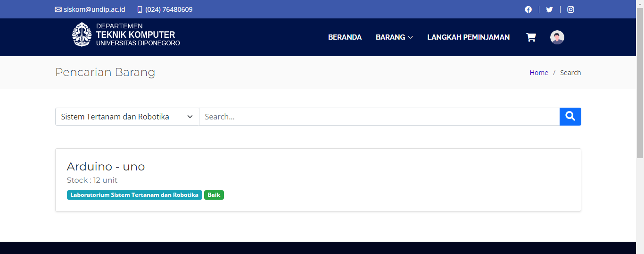This screenshot has width=644, height=254.
Task: Open the LANGKAH PEMINJAMAN menu item
Action: coord(468,37)
